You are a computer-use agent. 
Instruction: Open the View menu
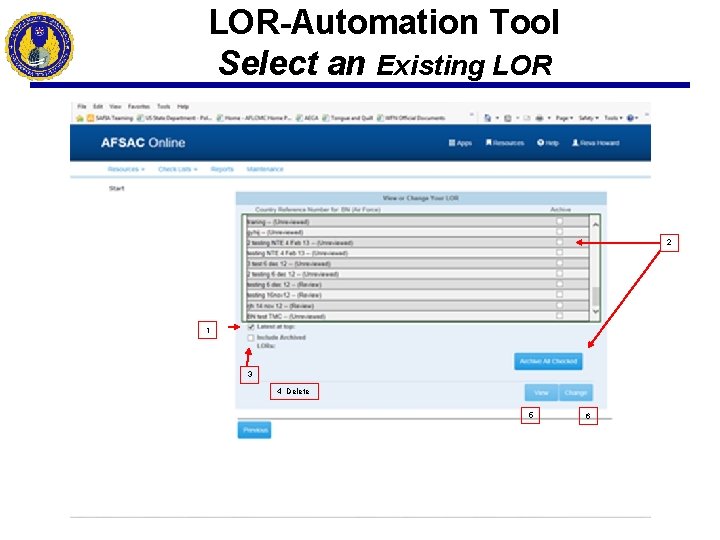pyautogui.click(x=115, y=107)
